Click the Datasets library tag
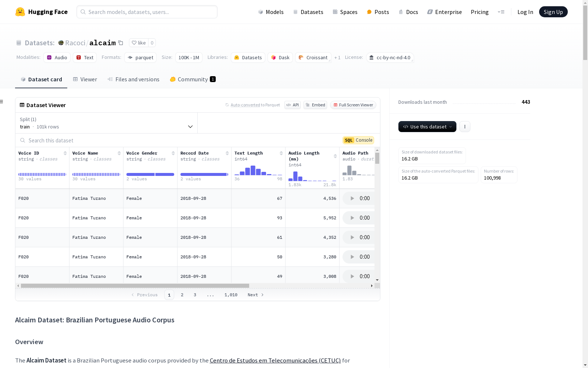The image size is (588, 368). pyautogui.click(x=248, y=57)
